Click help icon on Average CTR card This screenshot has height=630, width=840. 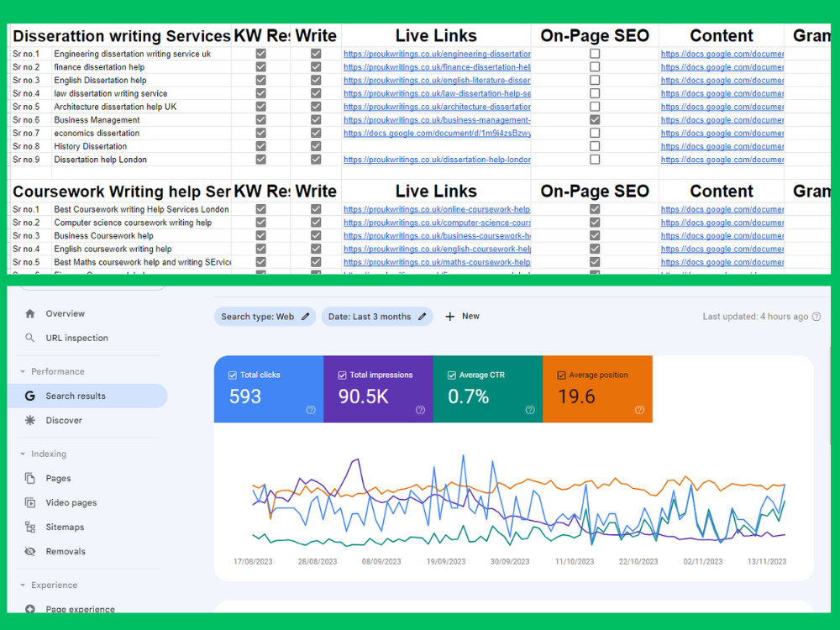point(530,410)
